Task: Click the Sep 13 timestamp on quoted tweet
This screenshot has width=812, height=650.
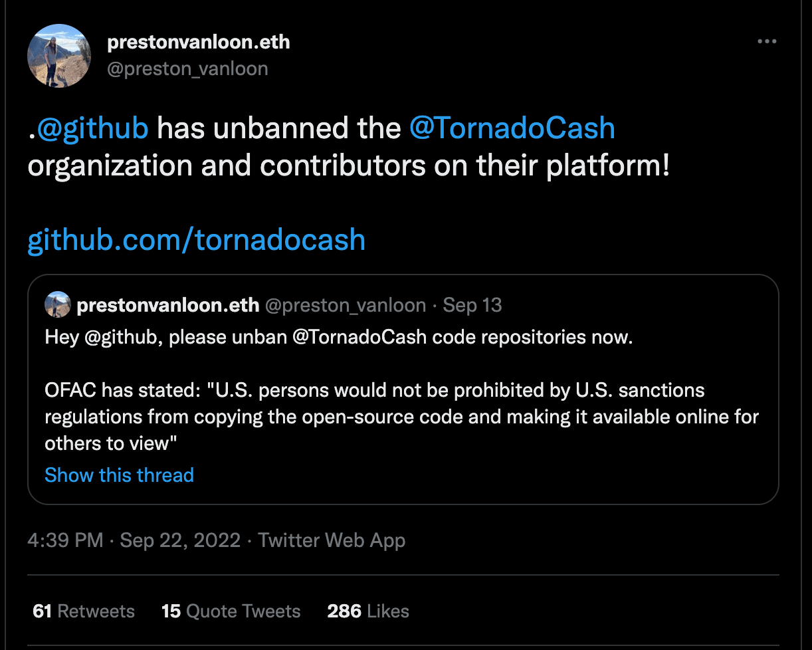Action: 472,304
